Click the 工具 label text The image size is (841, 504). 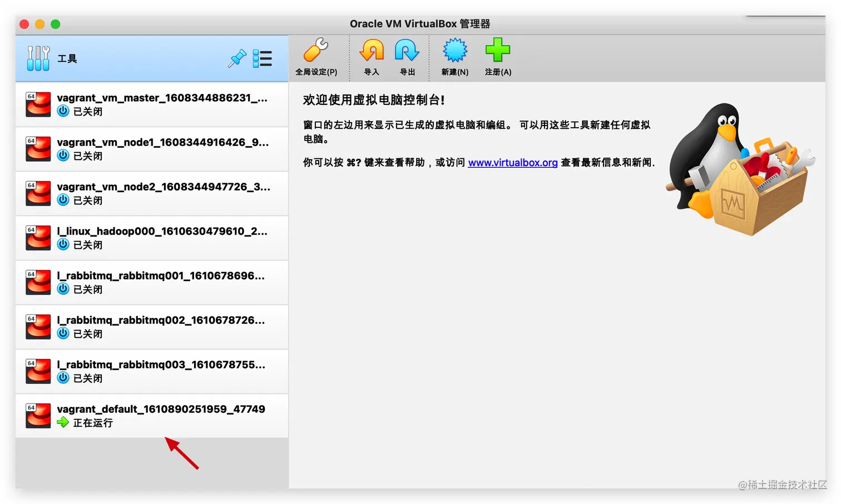tap(67, 58)
